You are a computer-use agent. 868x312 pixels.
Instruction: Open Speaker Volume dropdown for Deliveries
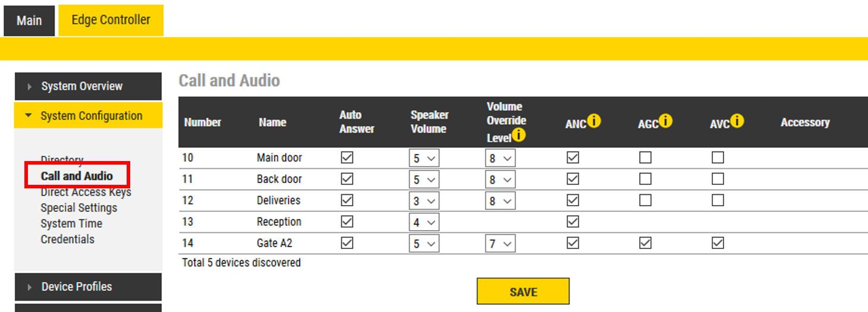[424, 201]
